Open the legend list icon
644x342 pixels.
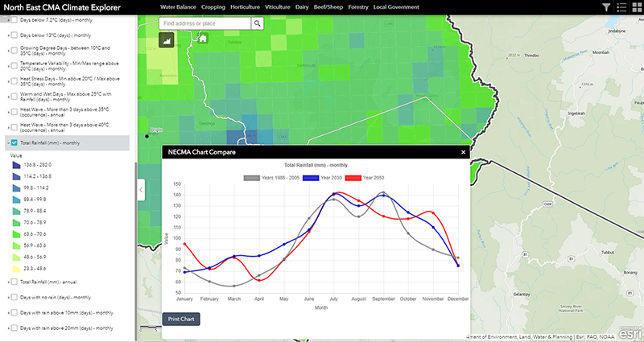pyautogui.click(x=620, y=7)
